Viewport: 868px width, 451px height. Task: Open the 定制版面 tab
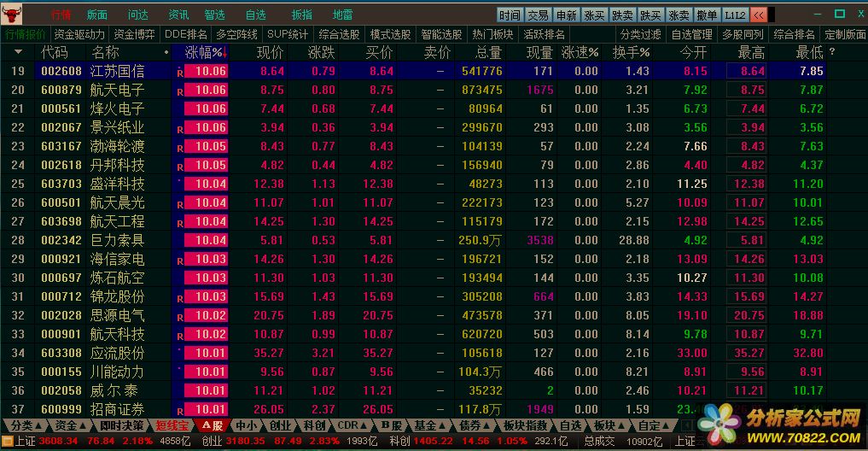[x=845, y=34]
